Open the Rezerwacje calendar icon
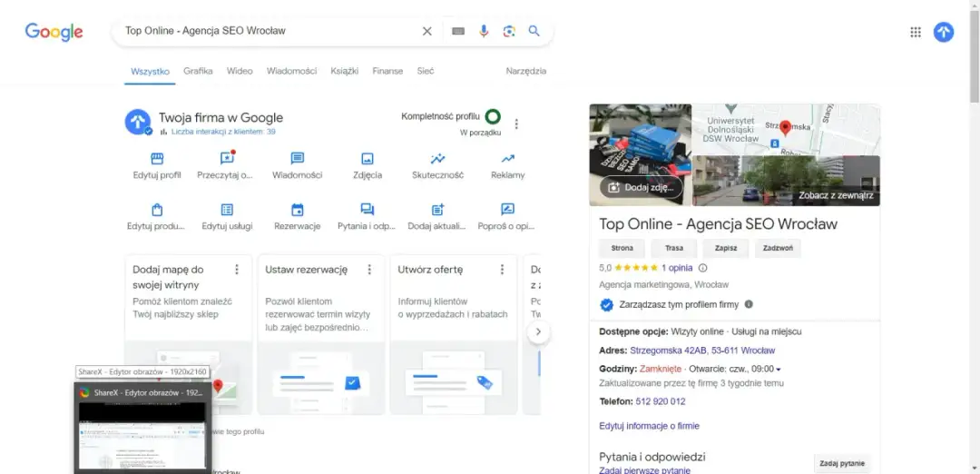This screenshot has width=980, height=474. coord(298,210)
